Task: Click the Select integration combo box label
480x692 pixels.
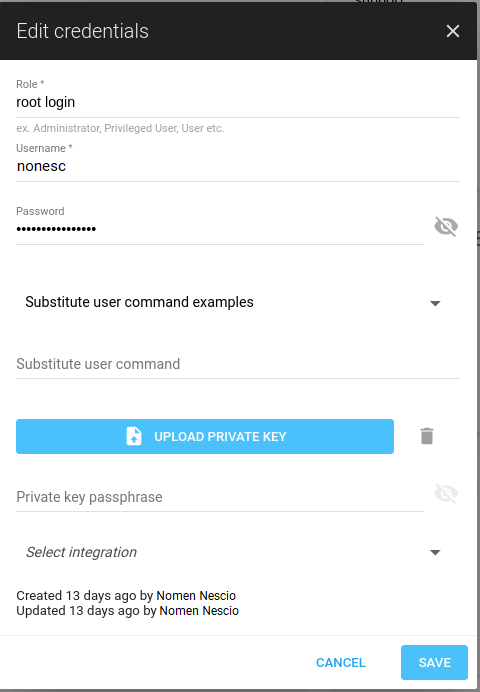Action: (81, 552)
